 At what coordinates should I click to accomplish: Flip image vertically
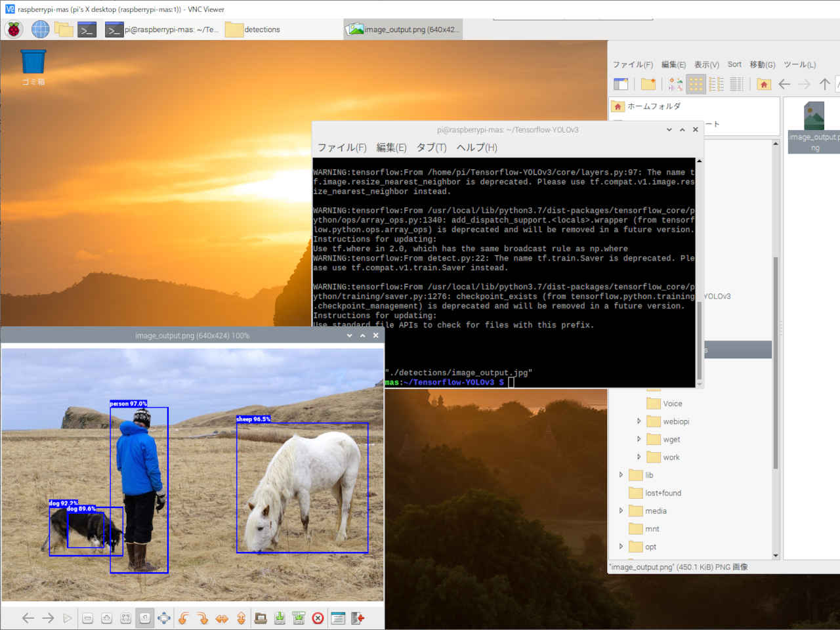point(241,618)
